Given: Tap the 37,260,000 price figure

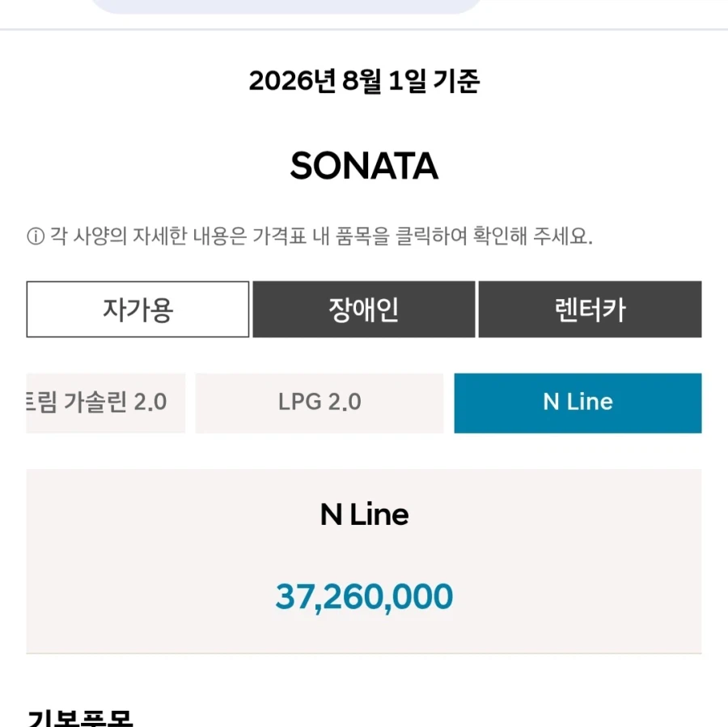Looking at the screenshot, I should tap(365, 597).
